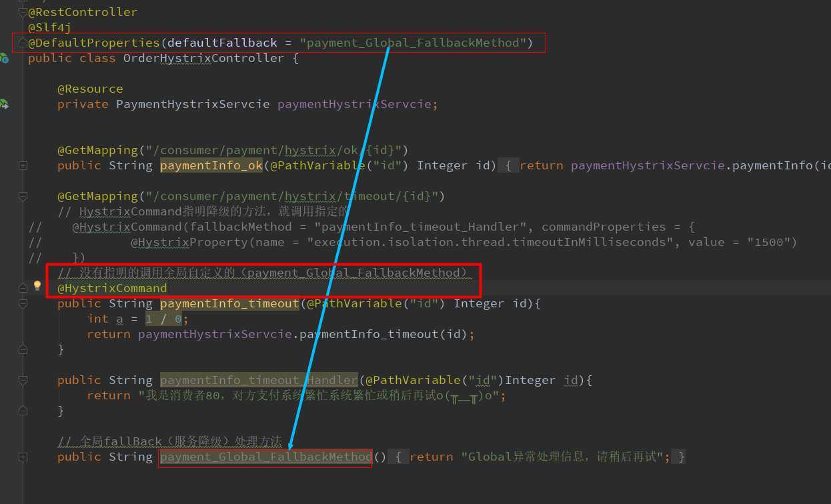Collapse the fold marker beside @HystrixCommand annotation
831x504 pixels.
click(x=23, y=288)
